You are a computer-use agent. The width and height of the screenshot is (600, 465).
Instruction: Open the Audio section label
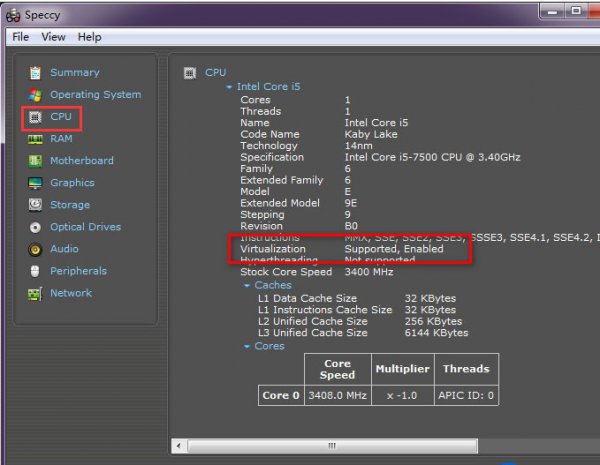click(64, 249)
